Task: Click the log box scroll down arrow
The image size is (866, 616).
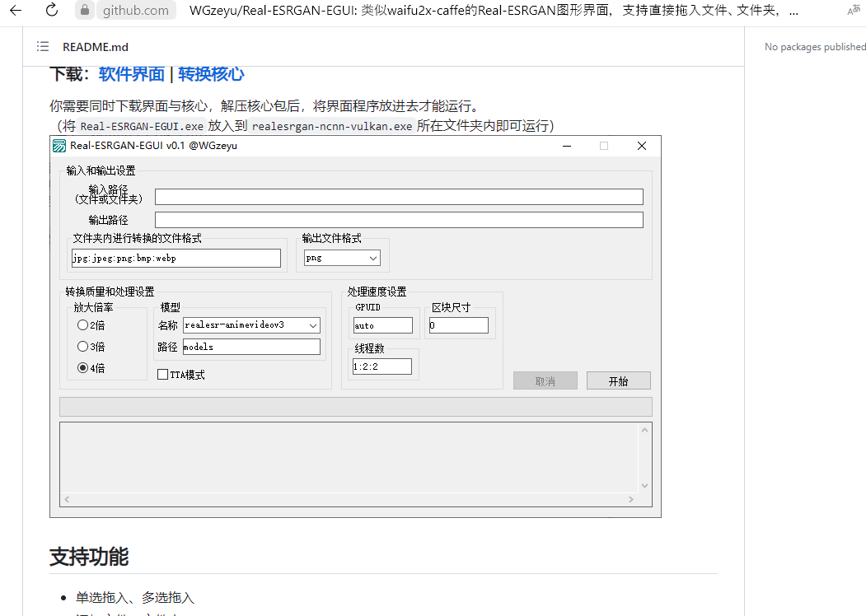Action: (644, 486)
